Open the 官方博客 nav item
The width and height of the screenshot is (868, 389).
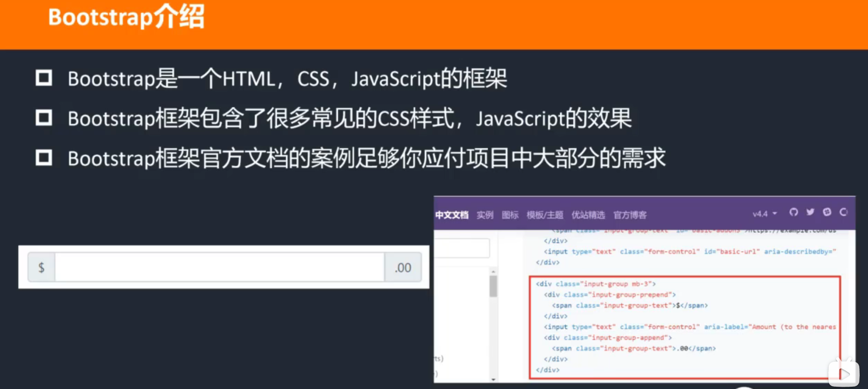click(x=630, y=215)
